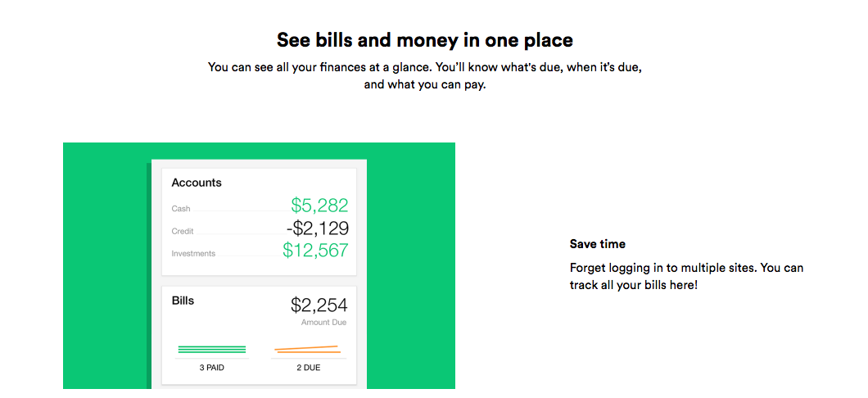868x398 pixels.
Task: Click the $2,254 bills amount
Action: point(319,305)
